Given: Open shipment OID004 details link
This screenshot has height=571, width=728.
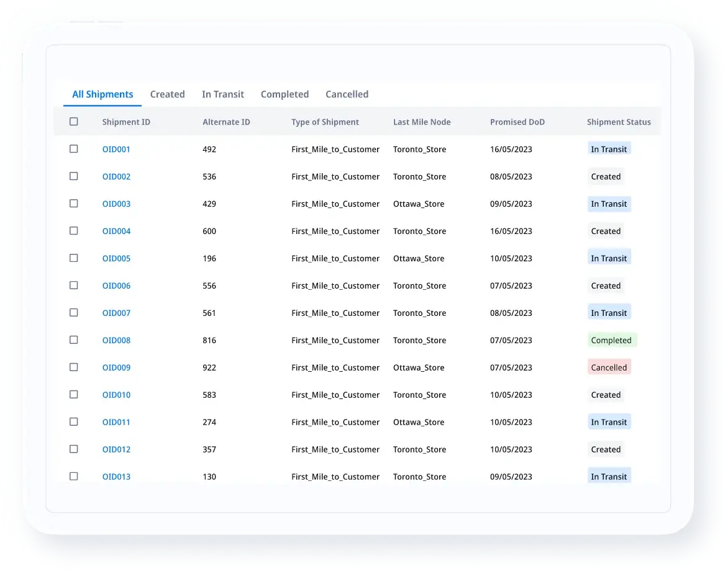Looking at the screenshot, I should coord(116,232).
